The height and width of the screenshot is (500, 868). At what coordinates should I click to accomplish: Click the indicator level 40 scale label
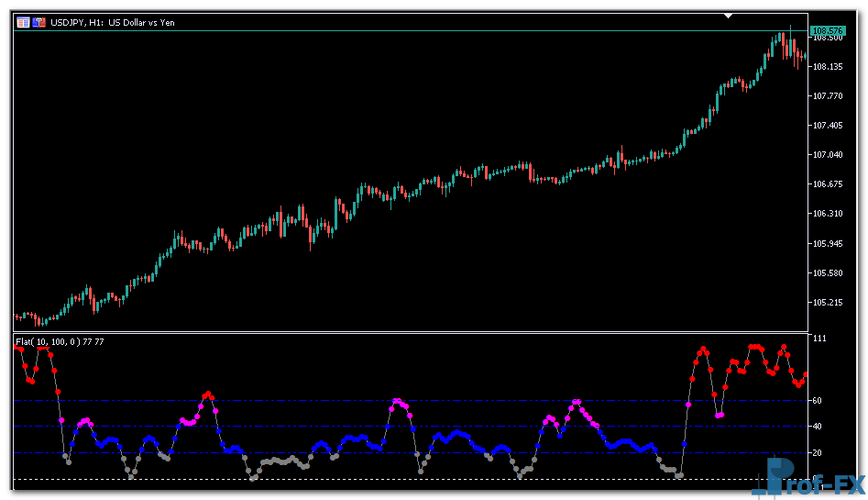pyautogui.click(x=818, y=427)
